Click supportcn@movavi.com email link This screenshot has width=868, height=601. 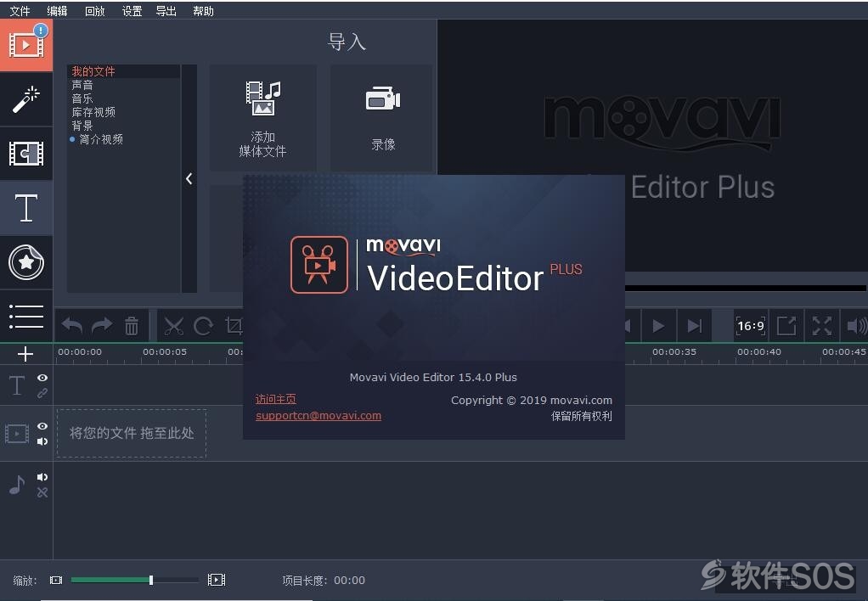pyautogui.click(x=318, y=416)
